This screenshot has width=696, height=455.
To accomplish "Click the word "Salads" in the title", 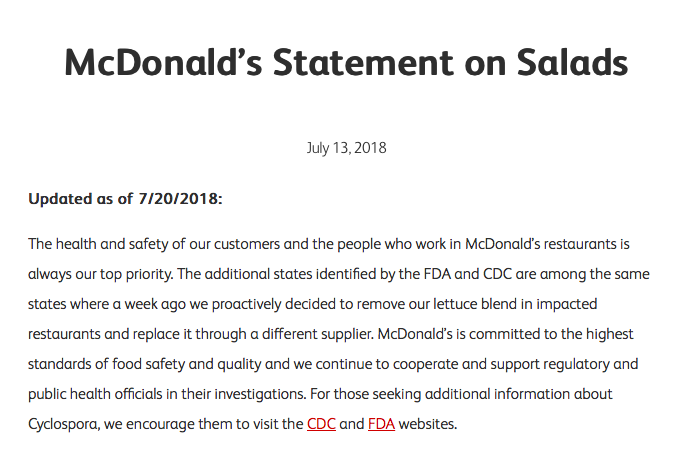I will (572, 63).
